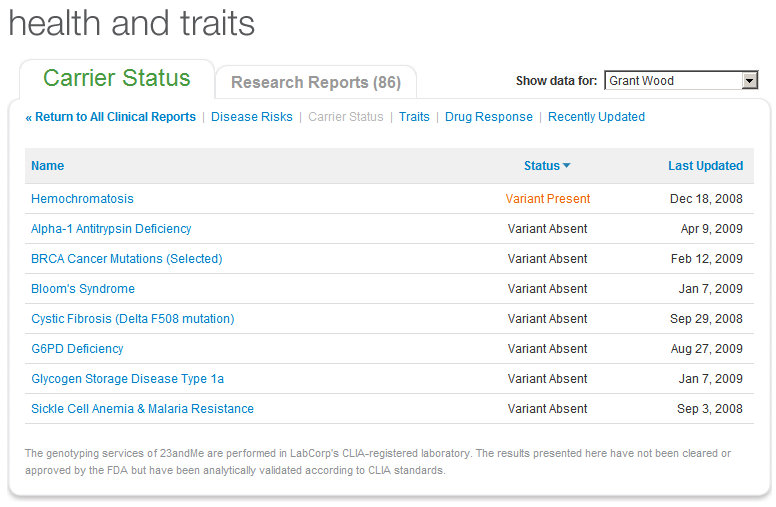View the Recently Updated reports link
This screenshot has height=507, width=776.
596,117
